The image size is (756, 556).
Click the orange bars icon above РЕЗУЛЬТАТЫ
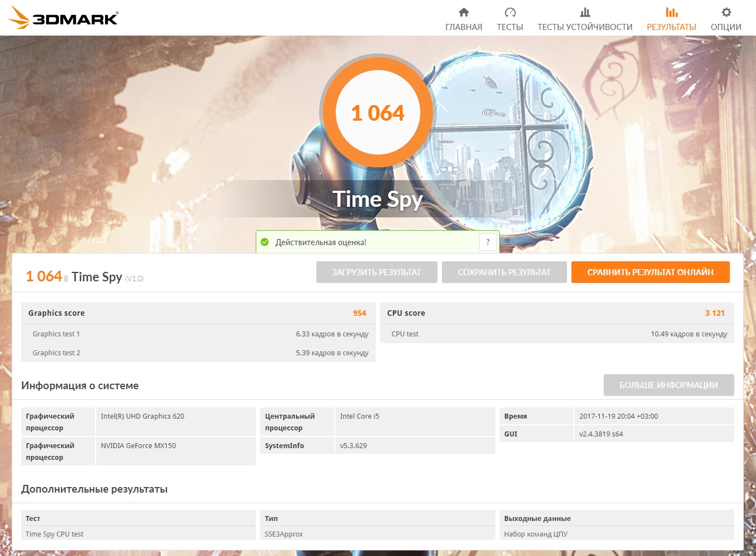click(x=672, y=12)
